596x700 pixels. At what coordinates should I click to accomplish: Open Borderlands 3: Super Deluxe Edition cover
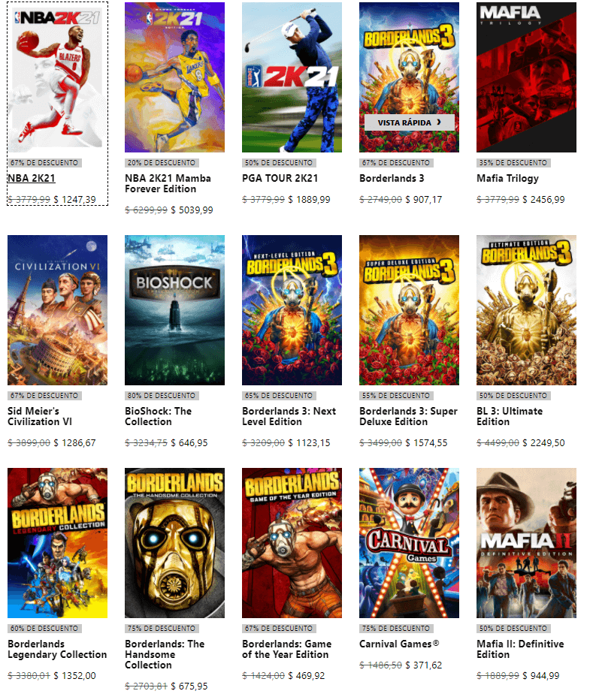tap(410, 310)
